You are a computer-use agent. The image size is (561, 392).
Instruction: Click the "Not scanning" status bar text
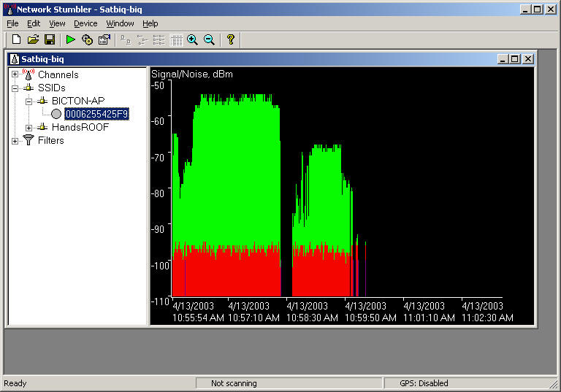point(234,383)
